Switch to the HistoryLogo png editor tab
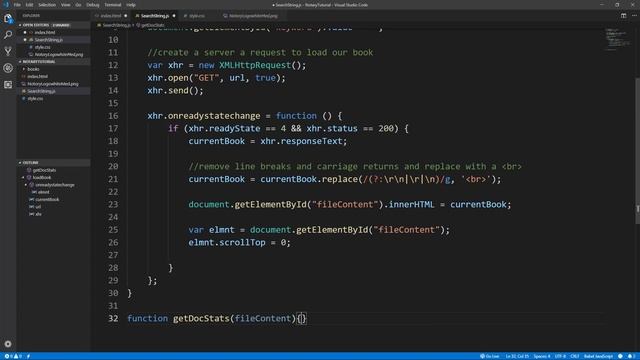Image resolution: width=640 pixels, height=360 pixels. point(253,16)
